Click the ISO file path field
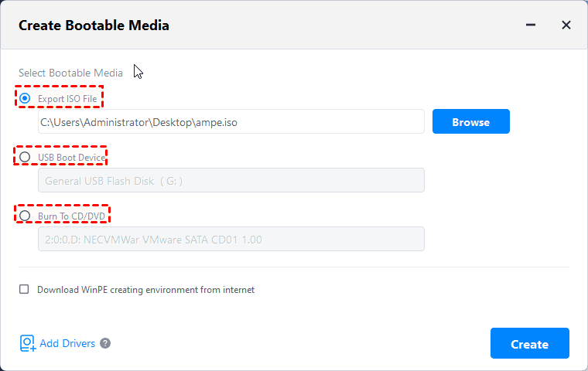 (x=231, y=122)
